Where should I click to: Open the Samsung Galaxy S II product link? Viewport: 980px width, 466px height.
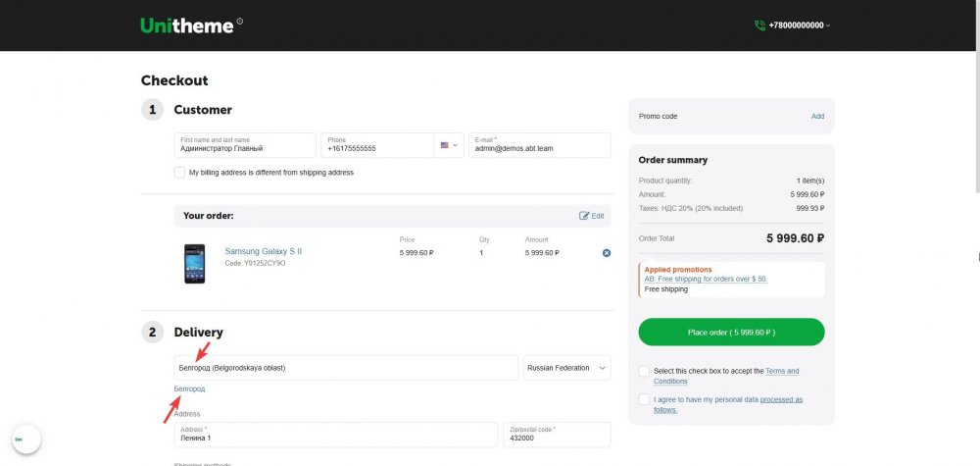pyautogui.click(x=263, y=251)
